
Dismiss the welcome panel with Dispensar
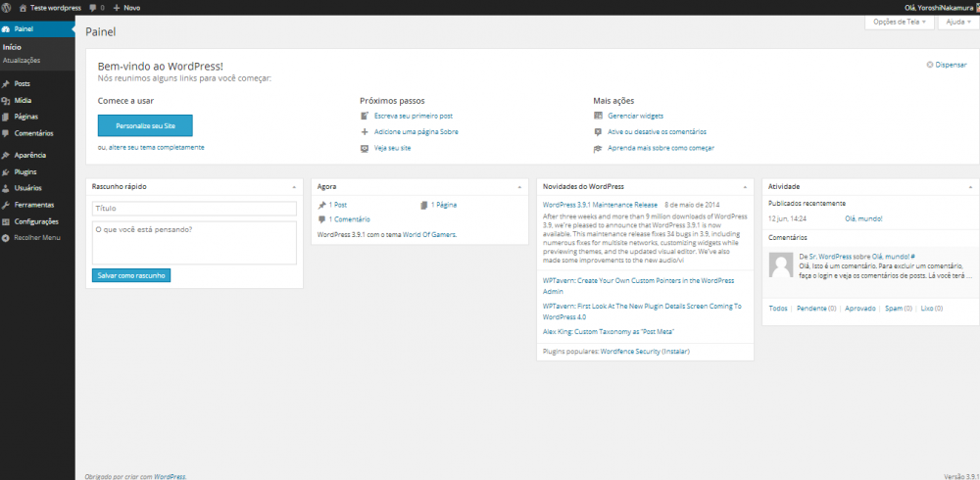point(946,65)
